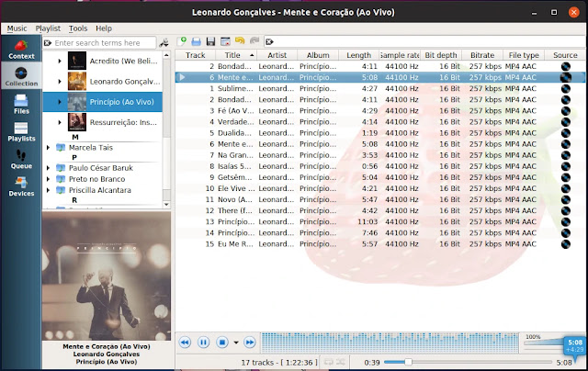This screenshot has width=588, height=371.
Task: Expand the Acredito (We Beli... album
Action: click(59, 61)
